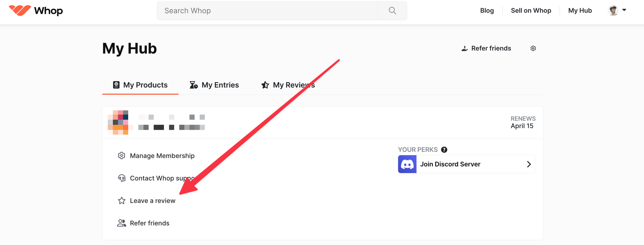The width and height of the screenshot is (644, 245).
Task: Click Manage Membership gear icon
Action: [x=121, y=155]
